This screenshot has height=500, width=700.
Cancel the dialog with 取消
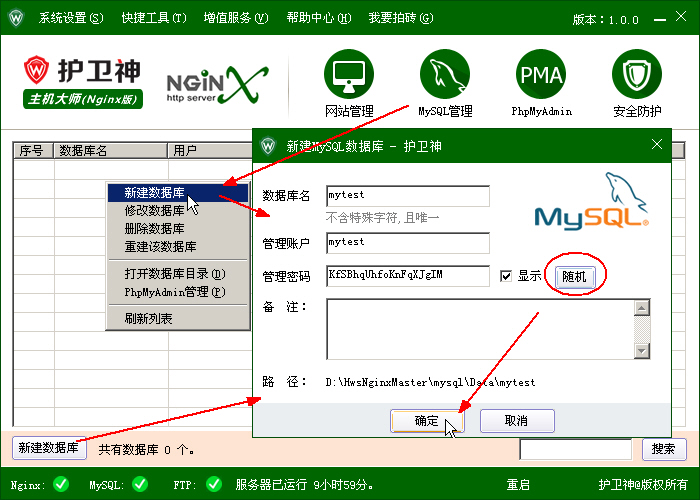pos(517,421)
